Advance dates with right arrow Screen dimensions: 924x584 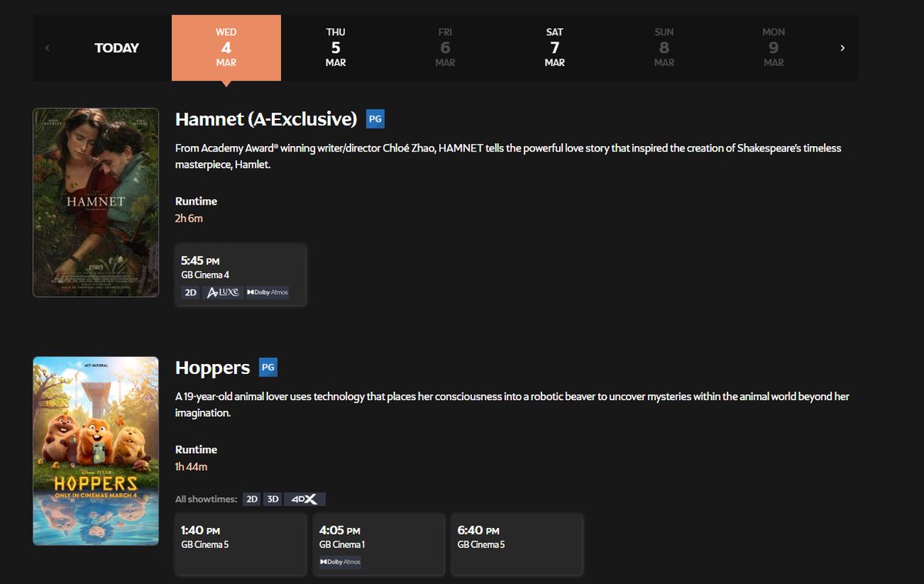pyautogui.click(x=842, y=48)
